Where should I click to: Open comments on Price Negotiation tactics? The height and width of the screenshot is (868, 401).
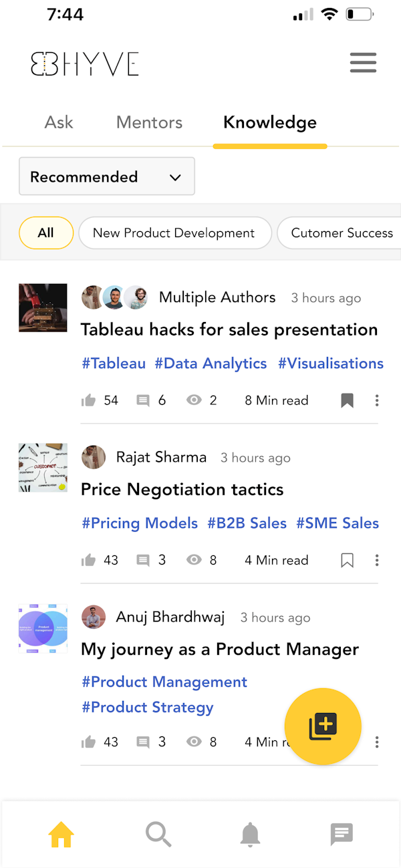(143, 560)
